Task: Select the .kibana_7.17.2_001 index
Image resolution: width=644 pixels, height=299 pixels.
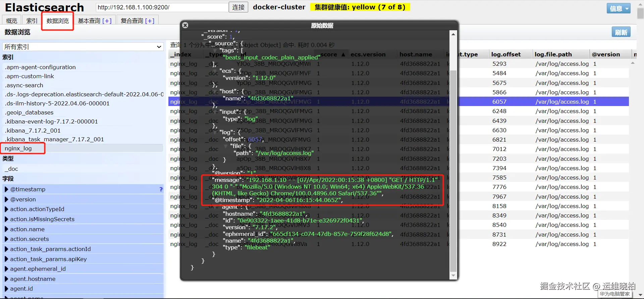Action: coord(83,131)
